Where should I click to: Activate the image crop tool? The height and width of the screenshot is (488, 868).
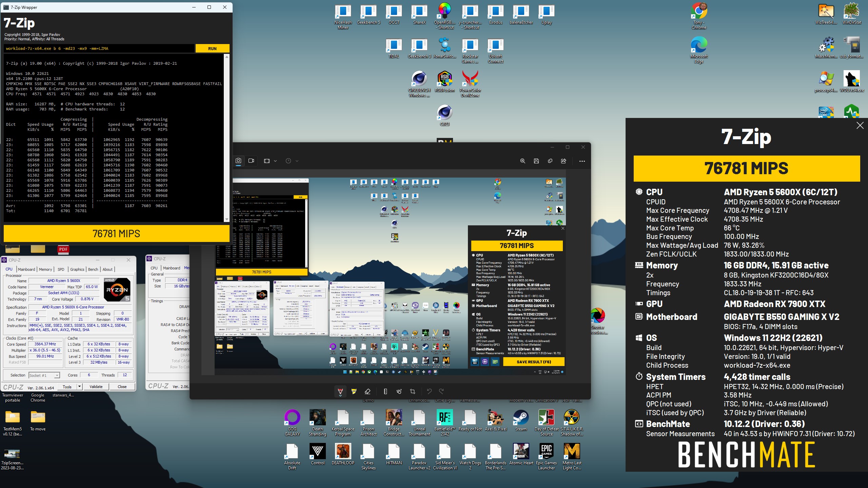[x=413, y=391]
